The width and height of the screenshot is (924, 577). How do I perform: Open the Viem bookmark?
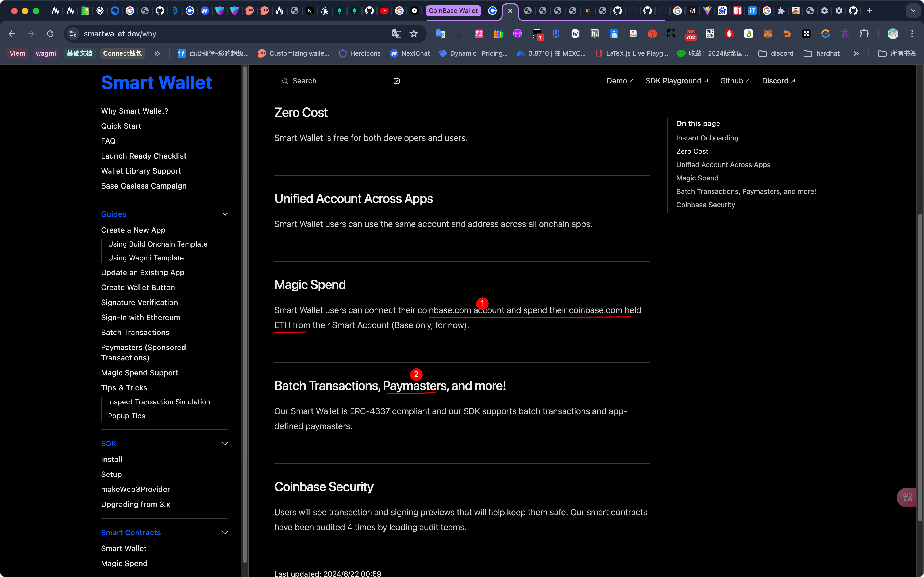pyautogui.click(x=17, y=53)
